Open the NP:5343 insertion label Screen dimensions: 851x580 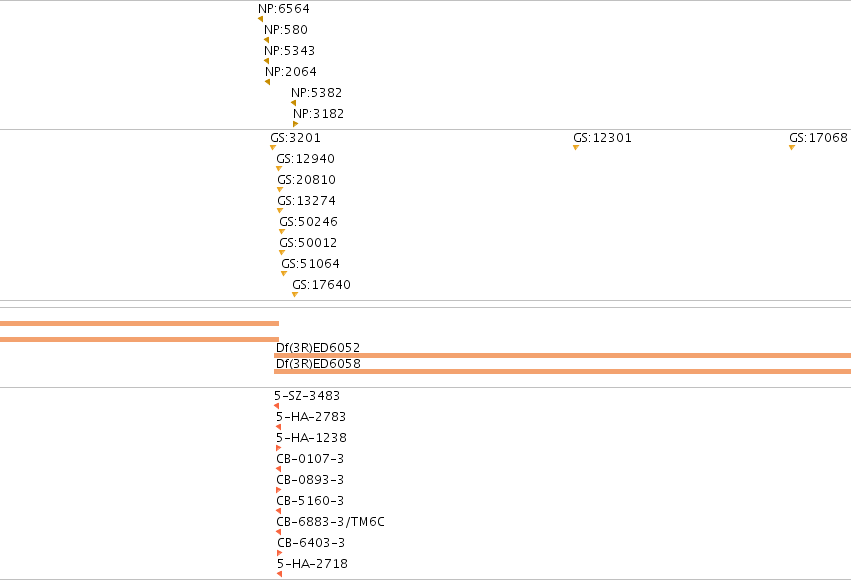click(x=290, y=51)
